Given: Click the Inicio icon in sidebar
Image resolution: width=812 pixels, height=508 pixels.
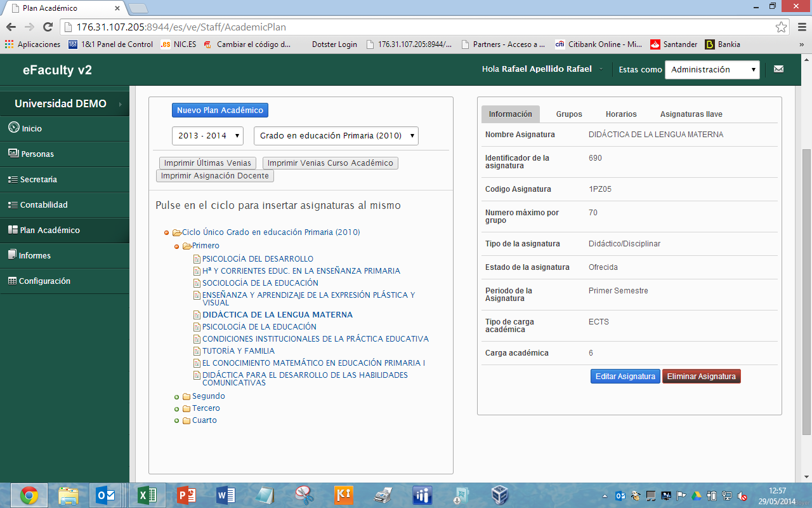Looking at the screenshot, I should tap(13, 128).
